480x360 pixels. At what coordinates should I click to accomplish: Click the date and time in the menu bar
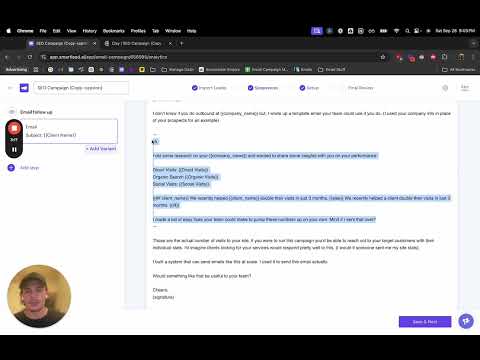pos(455,31)
